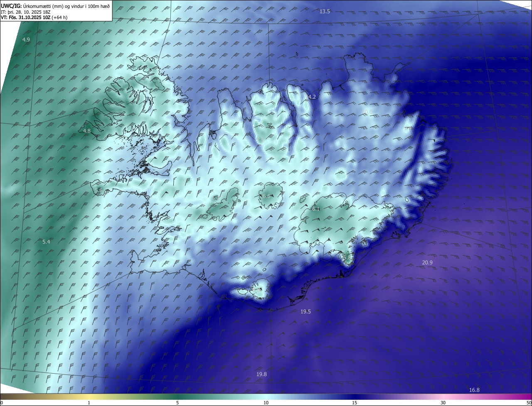The height and width of the screenshot is (406, 532).
Task: Click the colorbar tick label 0
Action: 2,403
